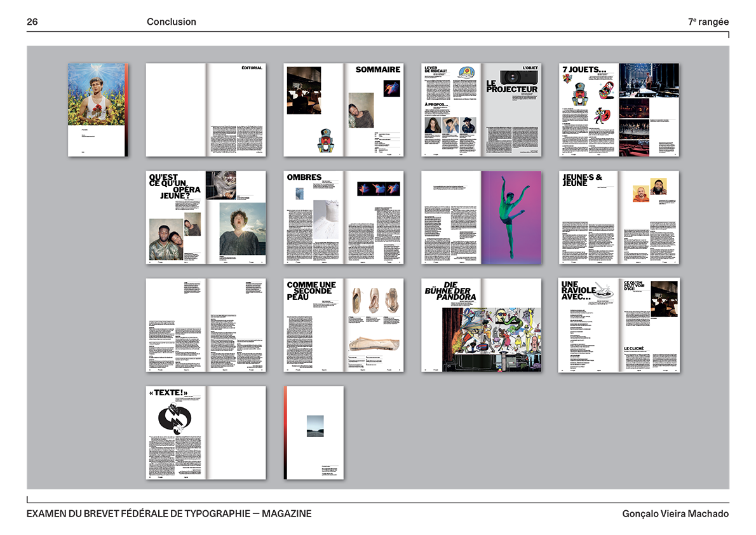The image size is (756, 535).
Task: Click the portrait with yellow background
Action: (640, 193)
